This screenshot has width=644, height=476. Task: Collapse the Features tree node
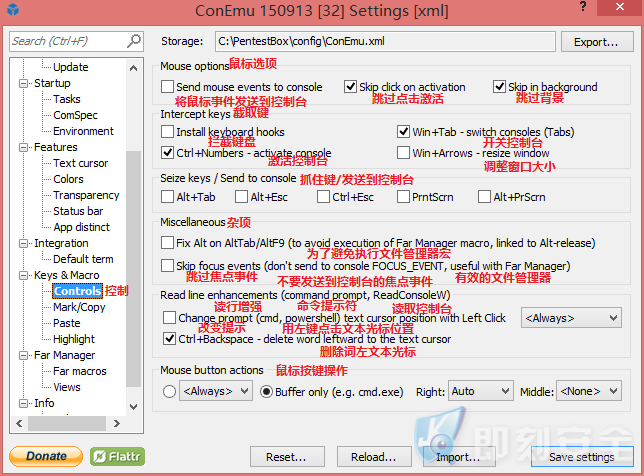(x=24, y=147)
